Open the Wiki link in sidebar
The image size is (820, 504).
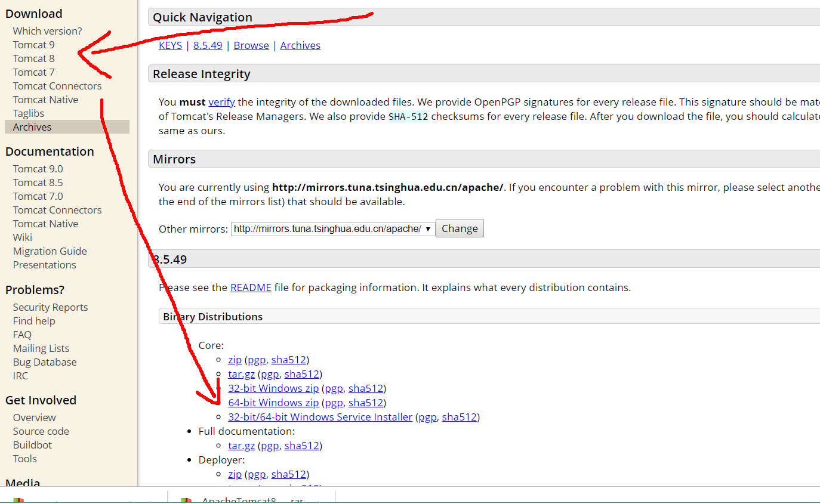pos(23,237)
